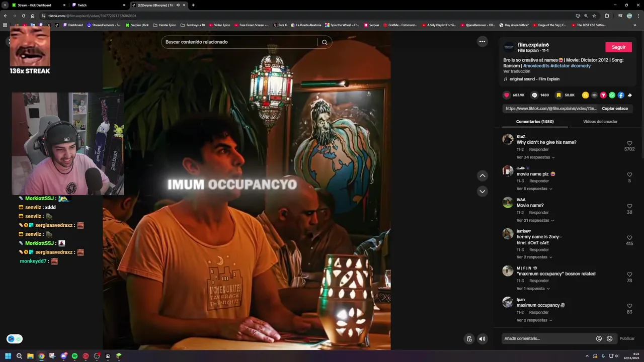Open Spotify from the taskbar
Image resolution: width=644 pixels, height=362 pixels.
point(74,356)
